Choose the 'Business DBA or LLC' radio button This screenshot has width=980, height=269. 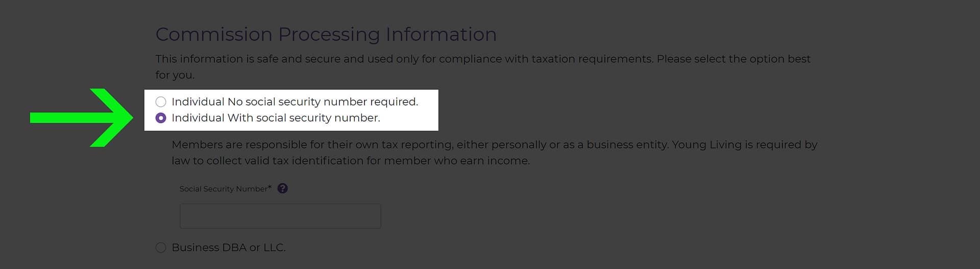[x=161, y=248]
